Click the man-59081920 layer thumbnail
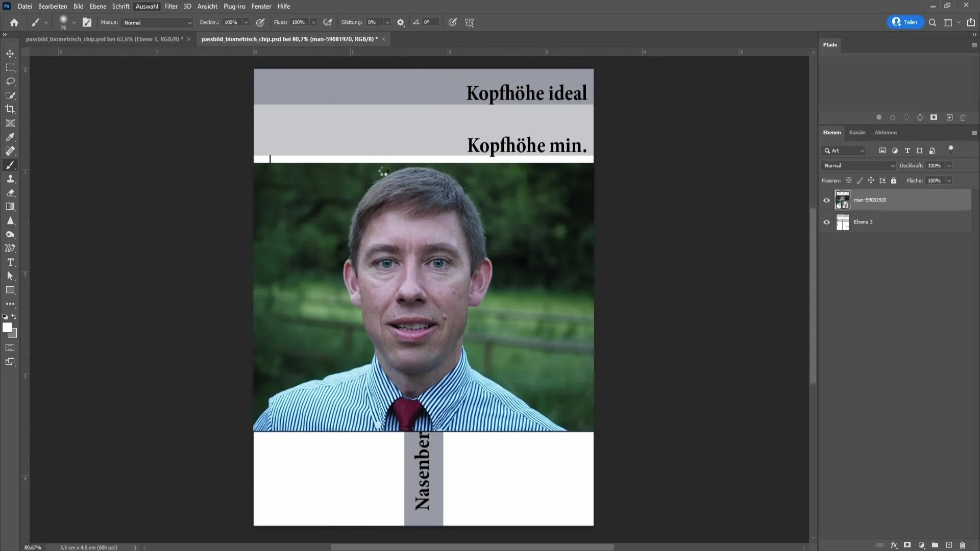980x551 pixels. pyautogui.click(x=842, y=199)
